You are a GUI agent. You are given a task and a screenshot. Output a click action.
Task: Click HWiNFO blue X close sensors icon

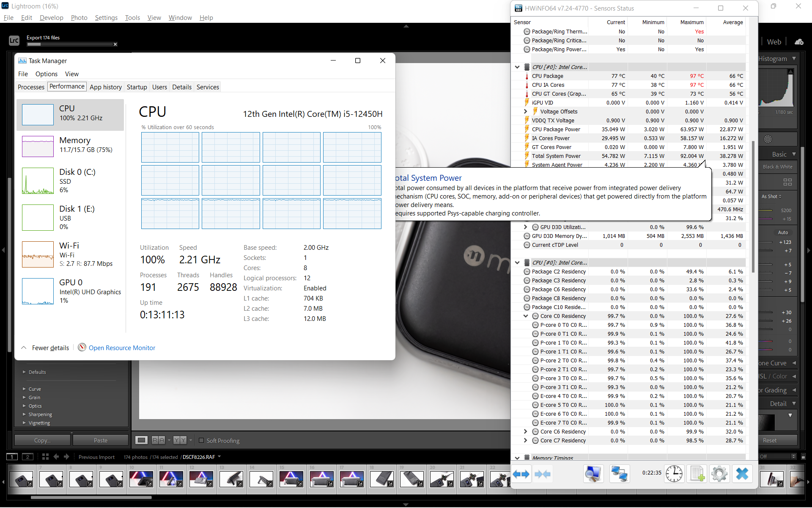pos(742,474)
